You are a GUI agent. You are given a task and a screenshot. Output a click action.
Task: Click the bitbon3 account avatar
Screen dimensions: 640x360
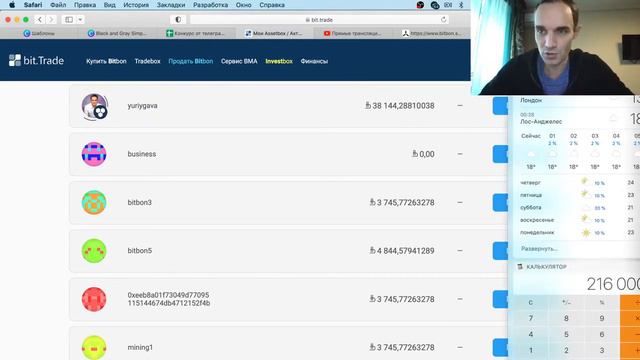coord(94,202)
